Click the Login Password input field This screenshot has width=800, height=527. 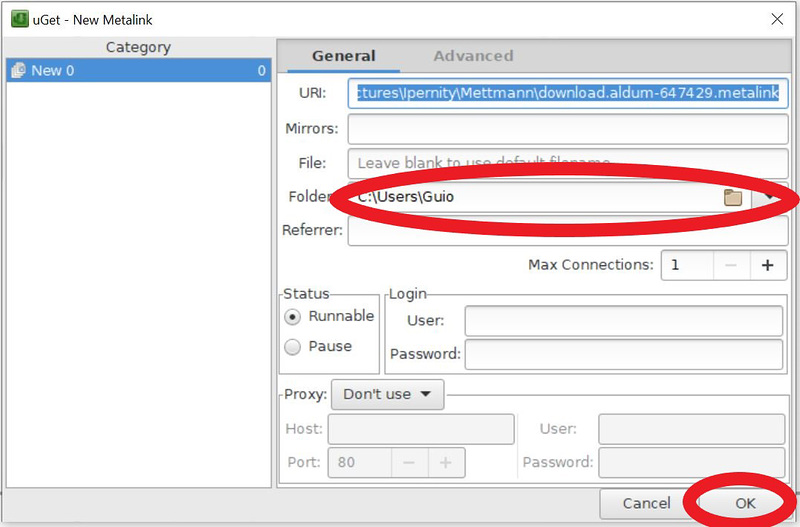click(623, 355)
